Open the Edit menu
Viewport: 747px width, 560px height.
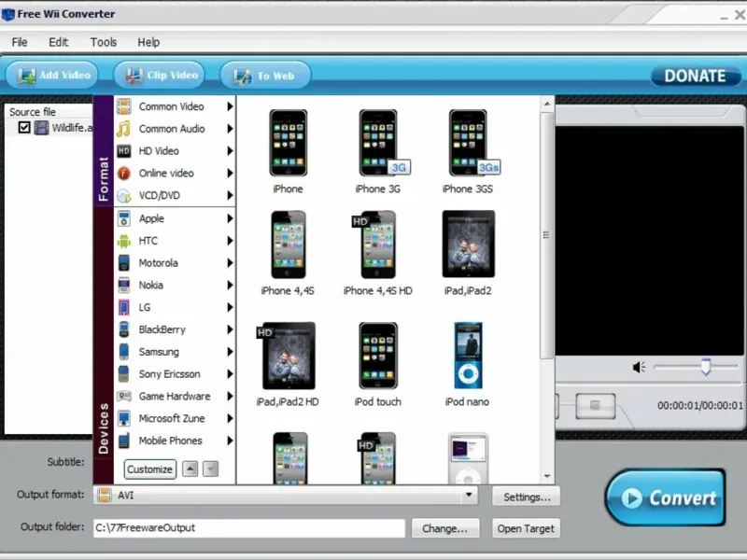point(58,42)
